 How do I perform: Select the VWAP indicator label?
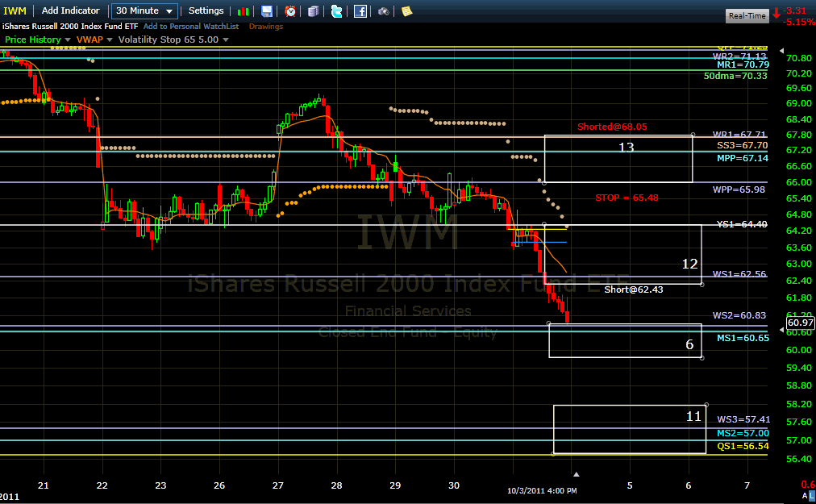(90, 40)
